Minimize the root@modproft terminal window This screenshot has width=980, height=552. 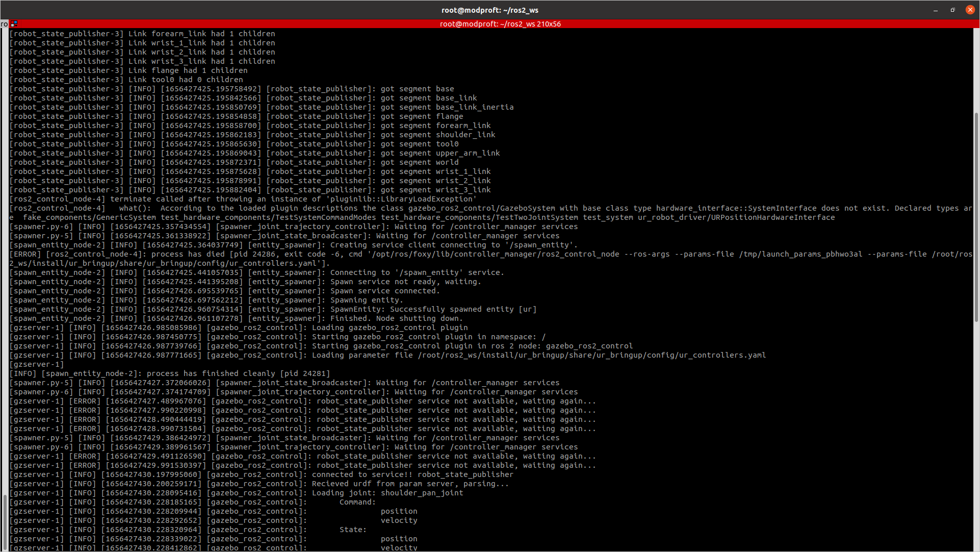pos(936,10)
